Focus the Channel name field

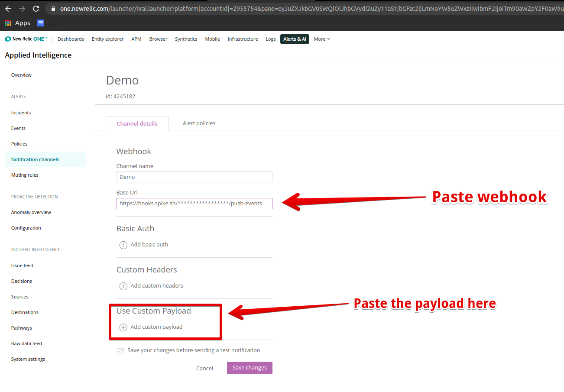coord(194,177)
